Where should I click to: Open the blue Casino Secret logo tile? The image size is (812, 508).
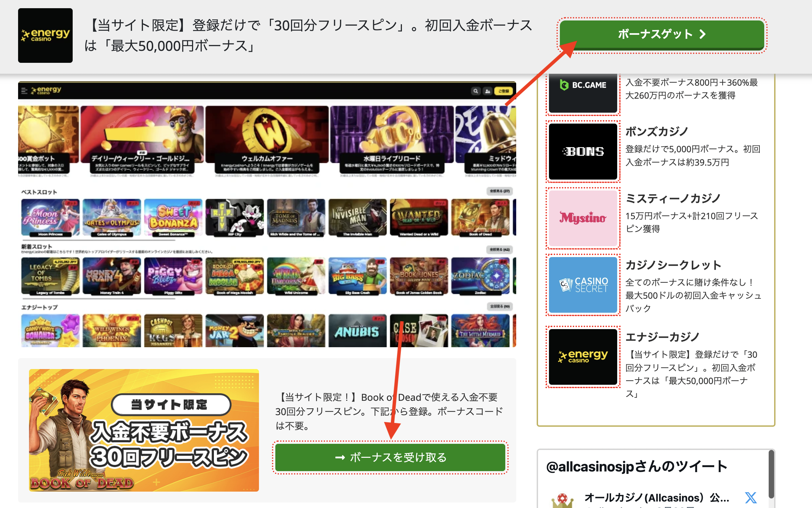[583, 285]
